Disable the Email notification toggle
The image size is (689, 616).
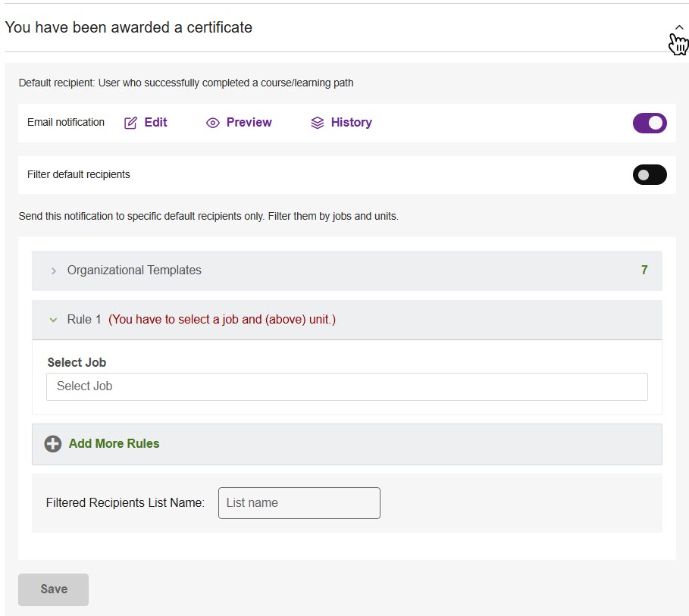point(650,123)
